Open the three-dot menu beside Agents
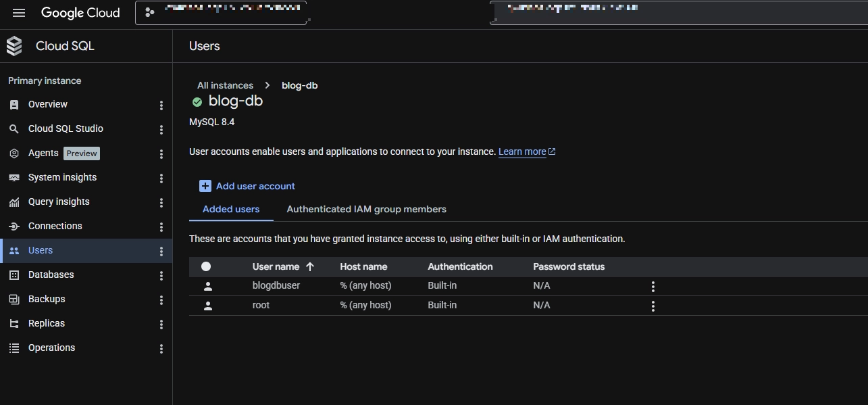Viewport: 868px width, 405px height. point(161,153)
